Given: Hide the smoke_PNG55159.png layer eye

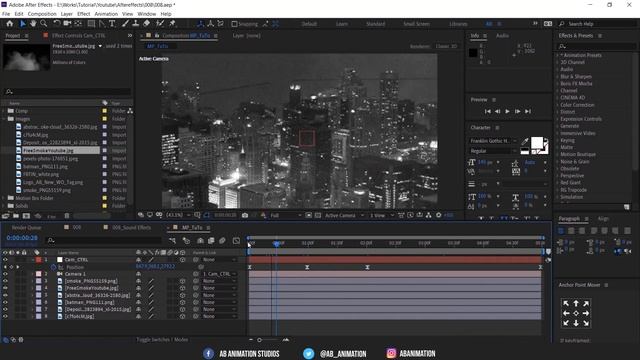Looking at the screenshot, I should 5,281.
